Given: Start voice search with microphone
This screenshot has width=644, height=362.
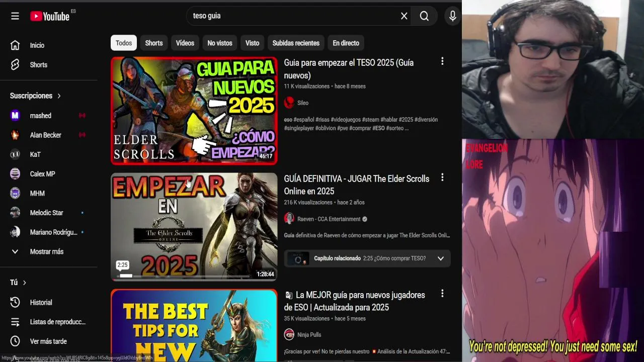Looking at the screenshot, I should pyautogui.click(x=453, y=16).
